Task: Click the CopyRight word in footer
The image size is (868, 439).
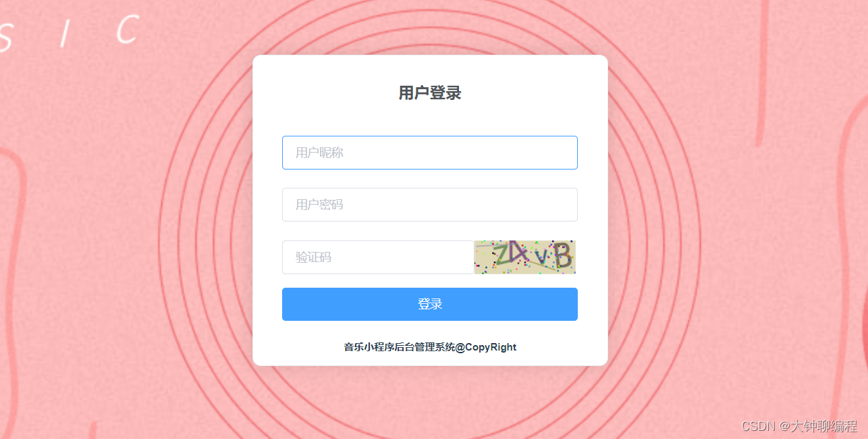Action: [x=491, y=347]
